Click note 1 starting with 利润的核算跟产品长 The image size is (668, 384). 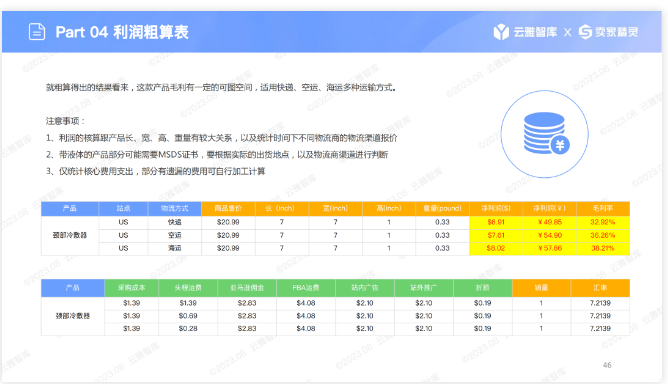tap(222, 138)
